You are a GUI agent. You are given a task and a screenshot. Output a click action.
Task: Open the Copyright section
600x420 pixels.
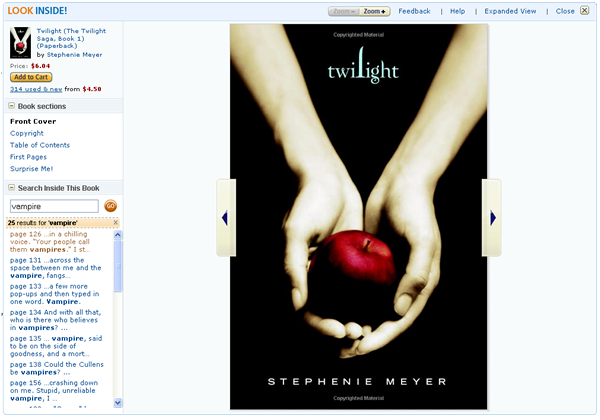point(27,133)
